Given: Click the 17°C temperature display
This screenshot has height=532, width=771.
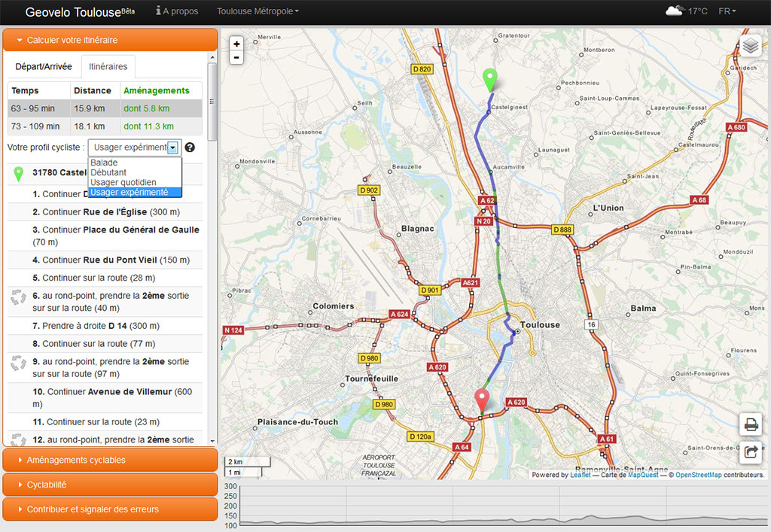Looking at the screenshot, I should 698,11.
